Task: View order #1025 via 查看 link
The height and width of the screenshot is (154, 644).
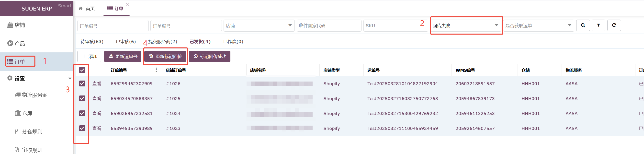Action: pyautogui.click(x=97, y=99)
